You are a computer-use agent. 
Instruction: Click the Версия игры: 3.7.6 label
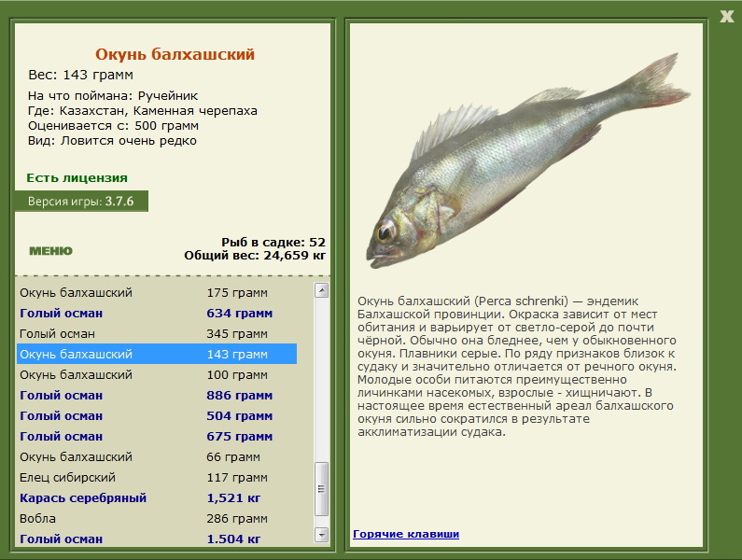(81, 202)
